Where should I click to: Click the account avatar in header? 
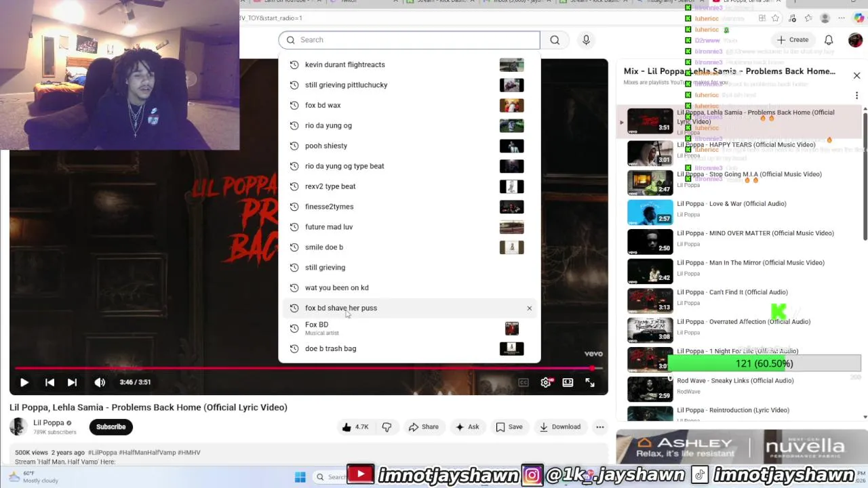(x=855, y=40)
